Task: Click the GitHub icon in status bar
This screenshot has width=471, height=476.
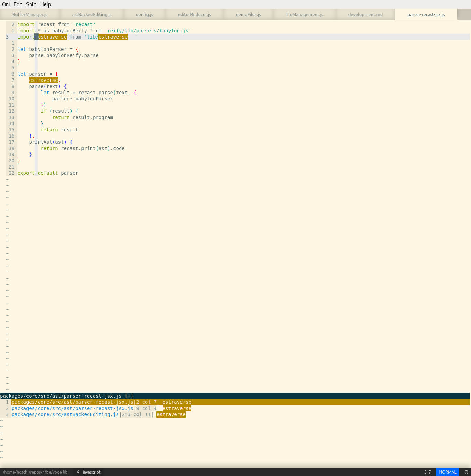Action: pyautogui.click(x=467, y=472)
